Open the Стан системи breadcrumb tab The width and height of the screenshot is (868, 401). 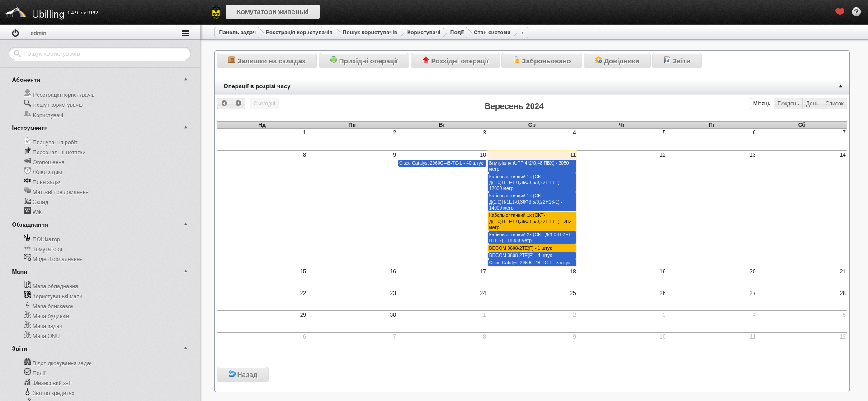point(491,33)
